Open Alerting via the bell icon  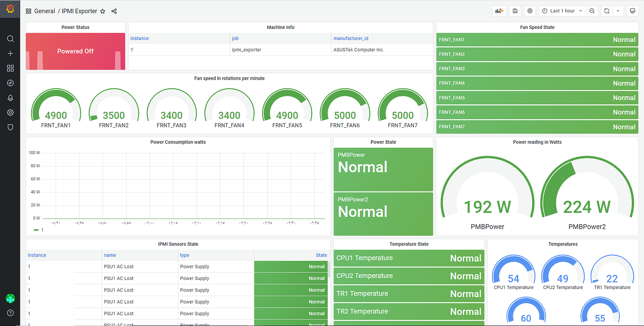click(10, 97)
